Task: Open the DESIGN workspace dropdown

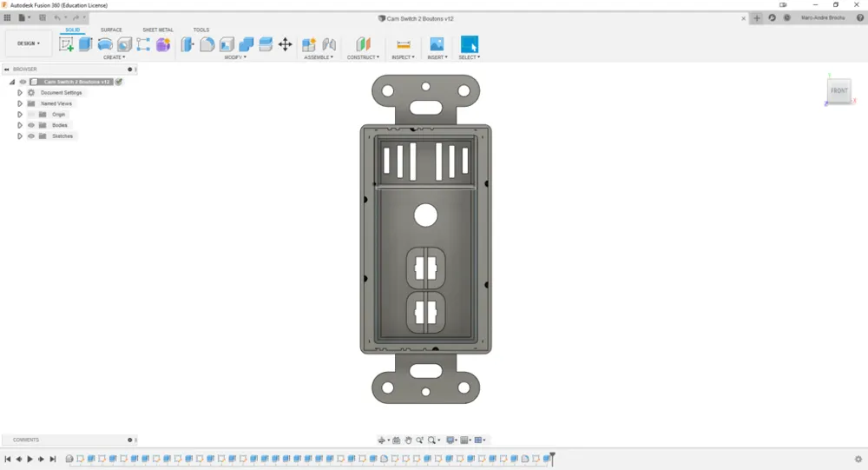Action: point(29,43)
